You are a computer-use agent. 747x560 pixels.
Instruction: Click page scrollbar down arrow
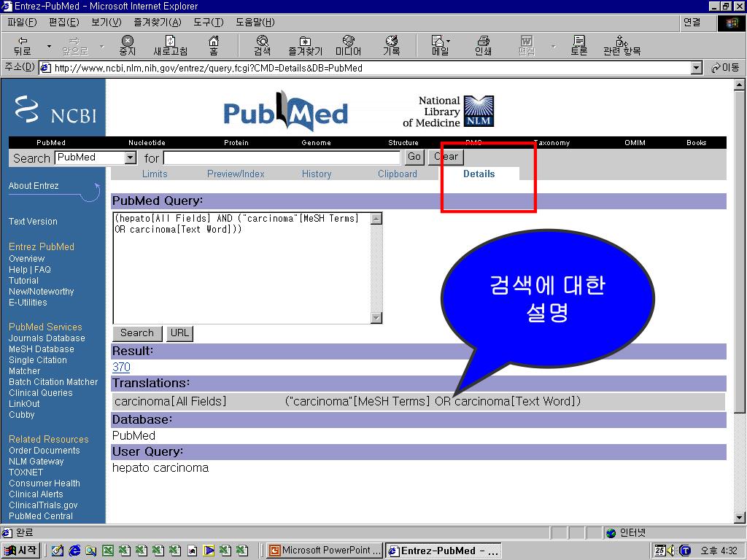pos(740,518)
